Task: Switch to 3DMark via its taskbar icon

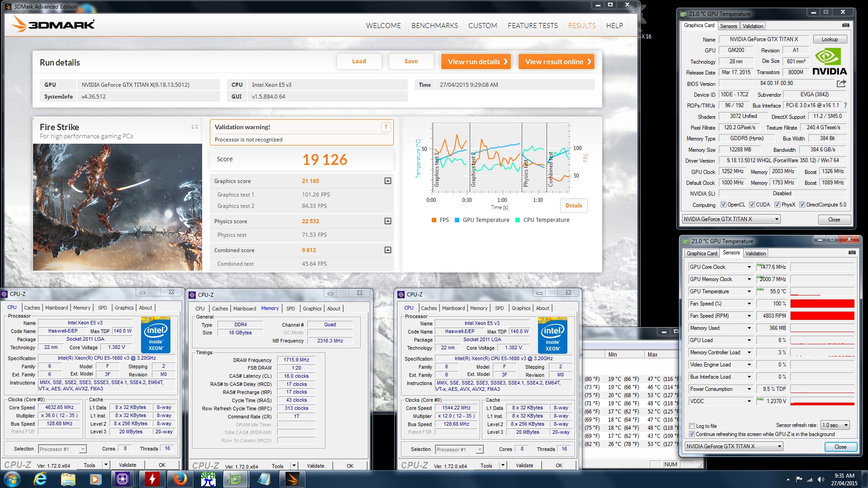Action: click(x=292, y=479)
